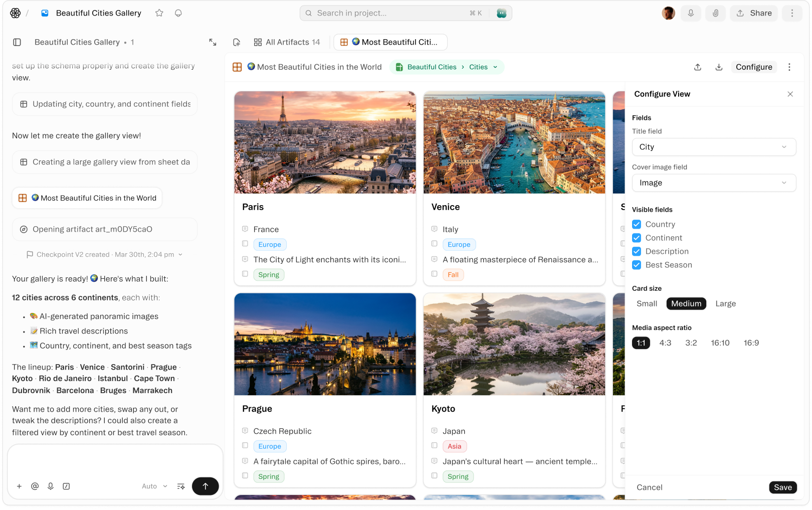Select the 16:9 media aspect ratio
Viewport: 812px width, 510px height.
(x=751, y=343)
